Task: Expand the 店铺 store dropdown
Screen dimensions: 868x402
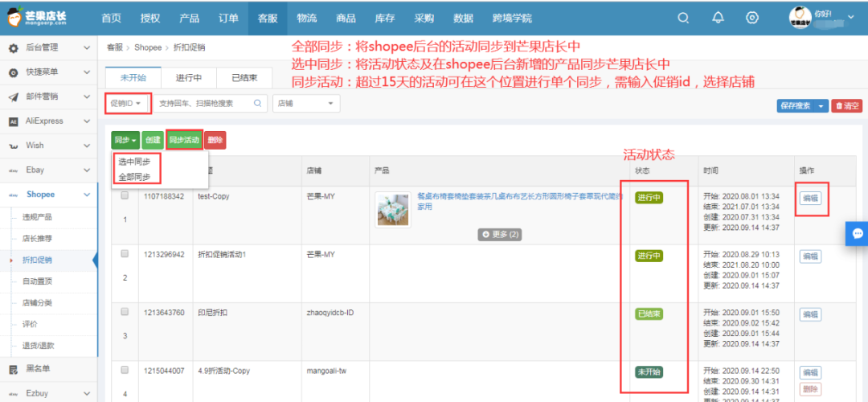Action: [x=306, y=104]
